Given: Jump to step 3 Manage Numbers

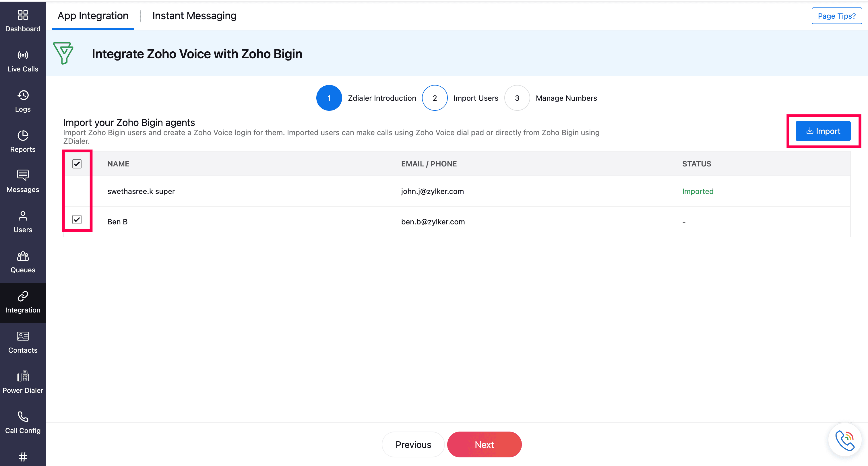Looking at the screenshot, I should [517, 98].
